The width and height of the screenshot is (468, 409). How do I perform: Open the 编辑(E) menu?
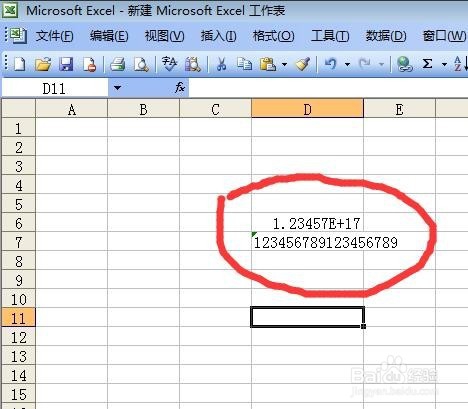[x=109, y=36]
